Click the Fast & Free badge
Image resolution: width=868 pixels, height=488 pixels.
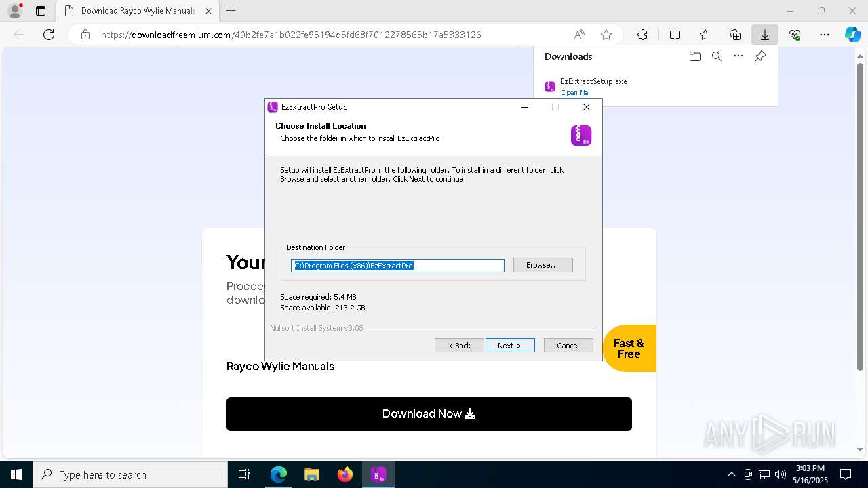pos(629,348)
